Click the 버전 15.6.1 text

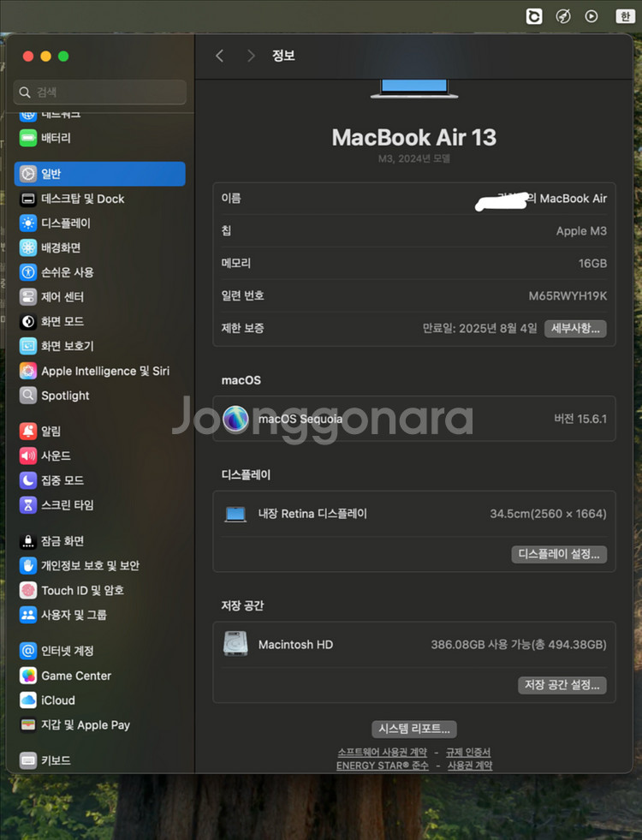[x=580, y=419]
